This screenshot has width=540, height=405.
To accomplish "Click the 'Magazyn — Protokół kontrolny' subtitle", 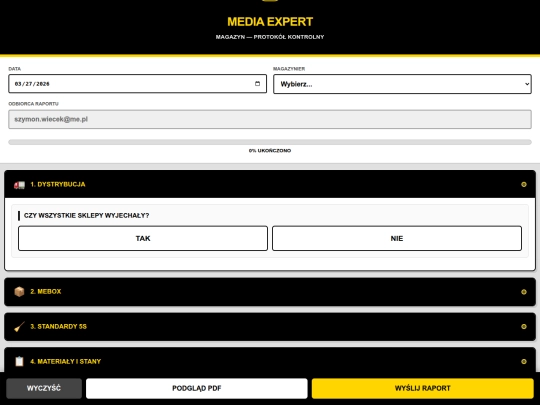I will pyautogui.click(x=270, y=37).
